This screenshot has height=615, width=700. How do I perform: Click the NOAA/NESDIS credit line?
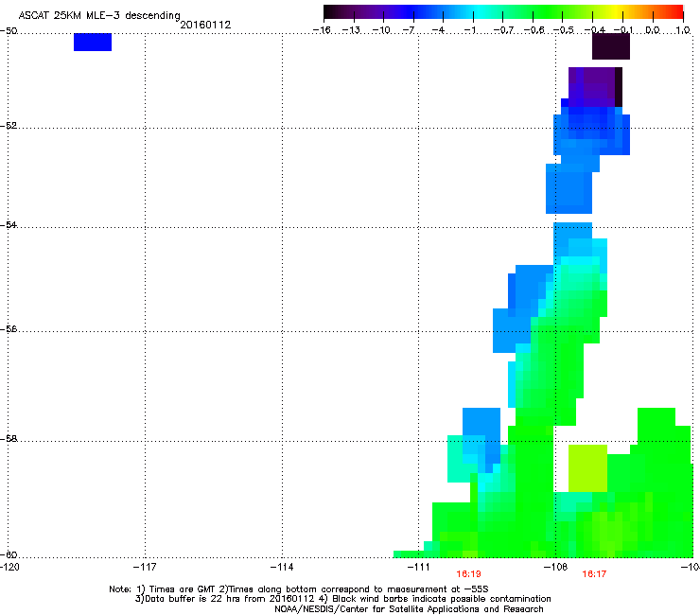coord(409,609)
